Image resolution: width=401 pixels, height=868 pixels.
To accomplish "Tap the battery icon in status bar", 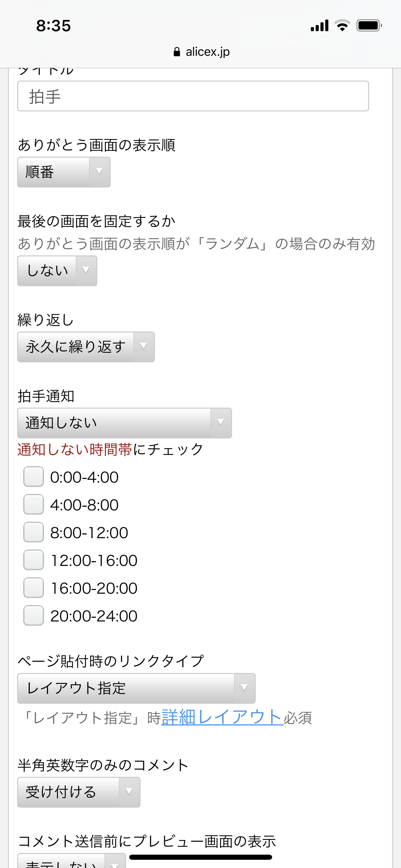I will click(369, 26).
